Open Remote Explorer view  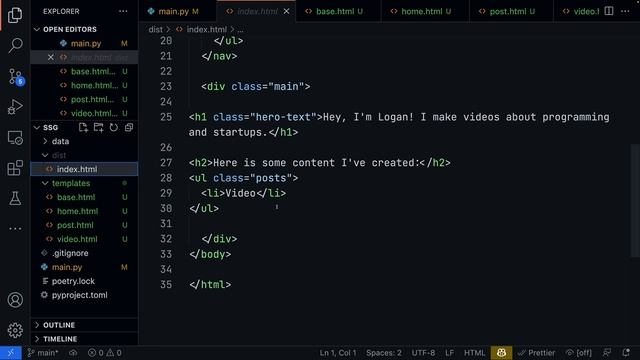15,138
